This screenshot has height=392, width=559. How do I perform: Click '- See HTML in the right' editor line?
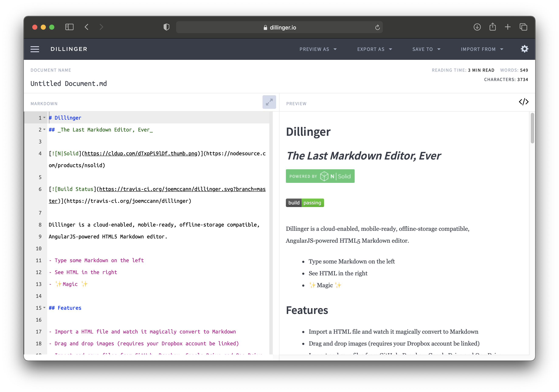click(x=83, y=272)
